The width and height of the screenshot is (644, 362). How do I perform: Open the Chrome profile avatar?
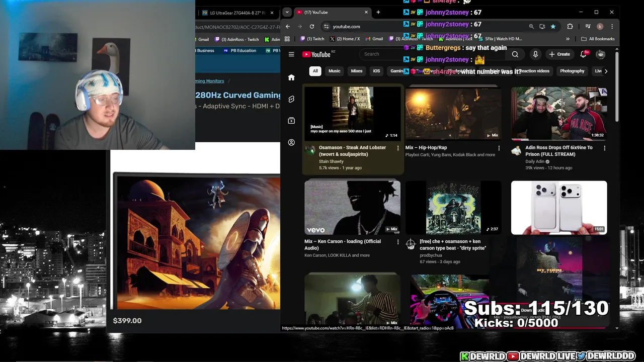coord(600,26)
